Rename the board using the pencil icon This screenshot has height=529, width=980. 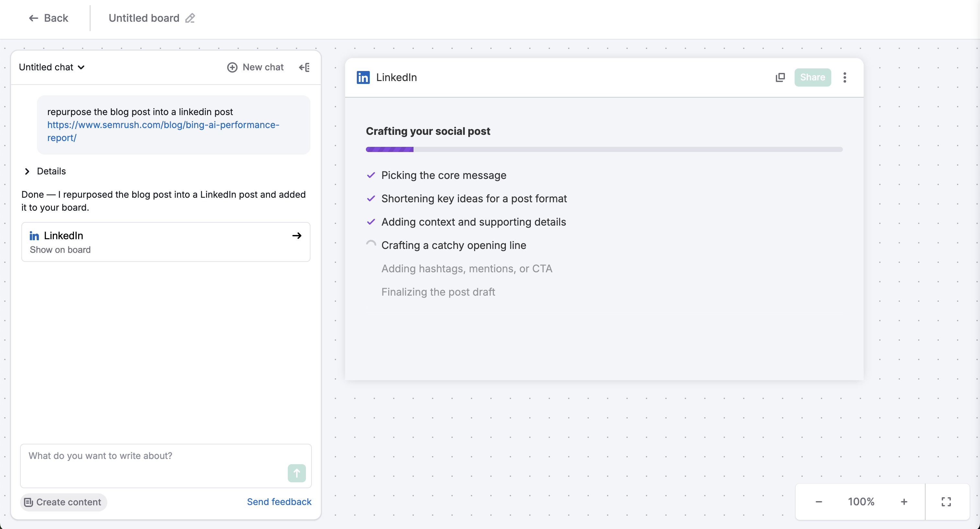190,18
